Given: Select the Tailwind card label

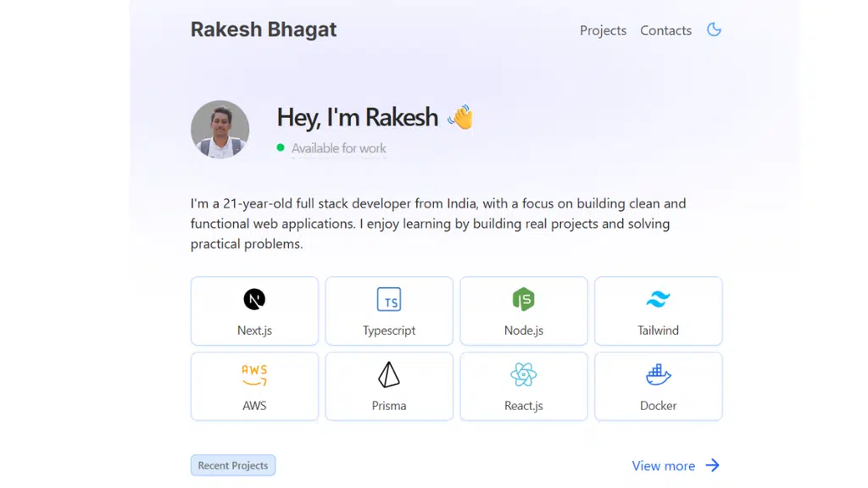Looking at the screenshot, I should [x=658, y=330].
